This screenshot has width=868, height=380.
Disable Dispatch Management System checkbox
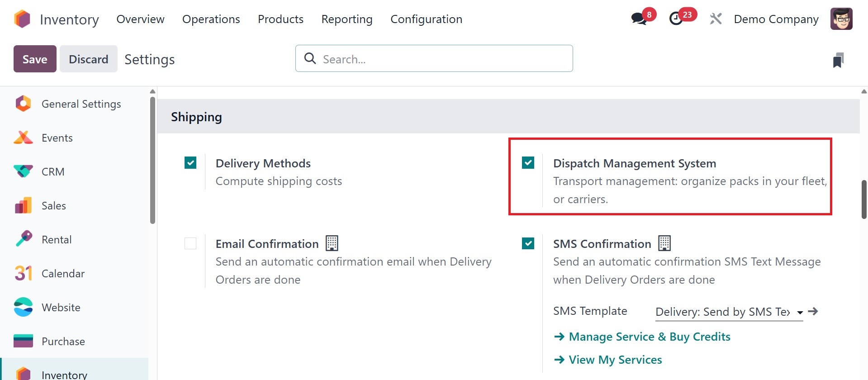[x=528, y=163]
